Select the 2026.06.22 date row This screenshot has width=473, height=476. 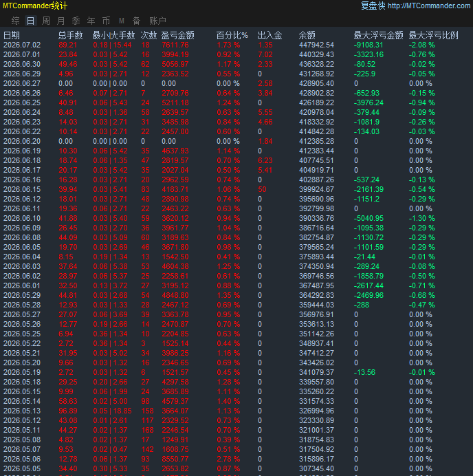pos(22,131)
